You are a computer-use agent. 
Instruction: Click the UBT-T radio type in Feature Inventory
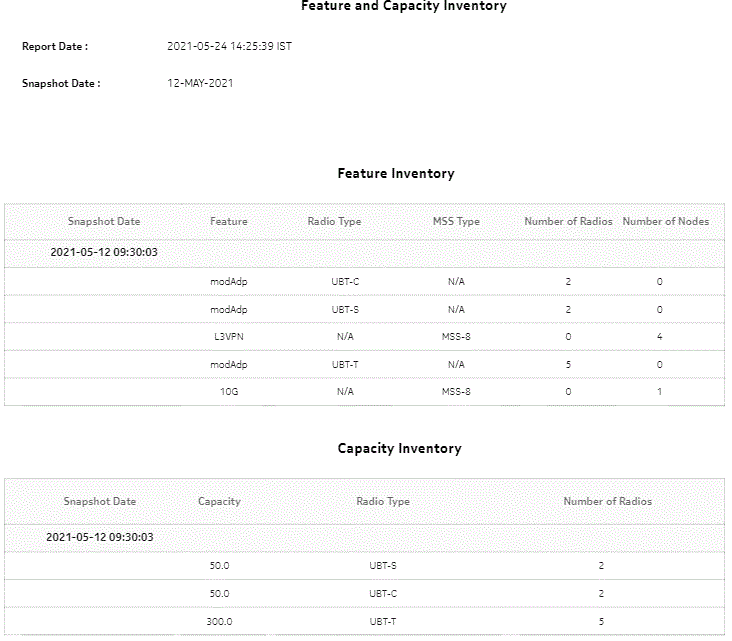tap(345, 365)
